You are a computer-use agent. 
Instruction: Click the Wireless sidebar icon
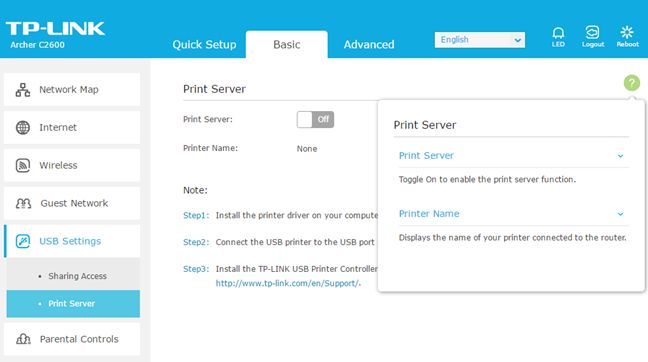point(23,165)
